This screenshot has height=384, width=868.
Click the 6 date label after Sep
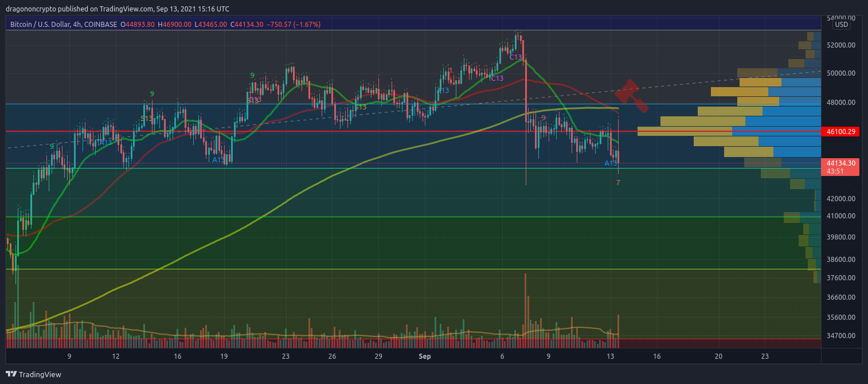(502, 356)
